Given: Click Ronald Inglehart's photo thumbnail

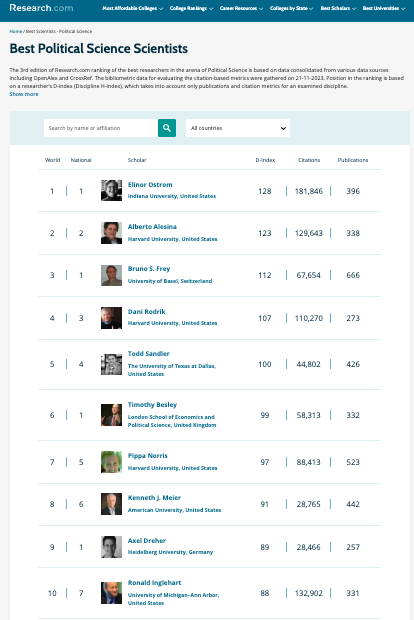Looking at the screenshot, I should 112,593.
